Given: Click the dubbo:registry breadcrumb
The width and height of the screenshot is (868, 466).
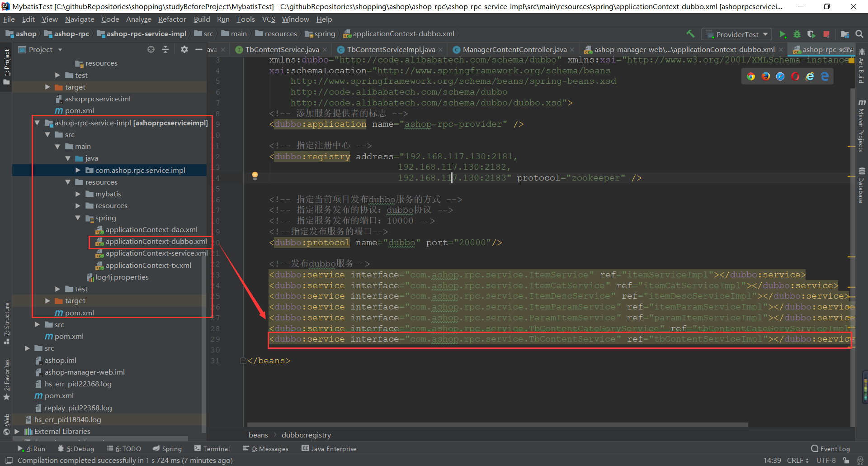Looking at the screenshot, I should tap(306, 435).
